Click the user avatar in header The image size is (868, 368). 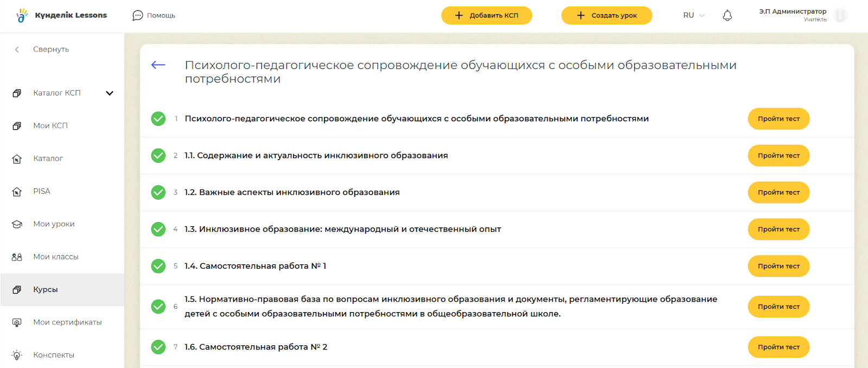840,15
